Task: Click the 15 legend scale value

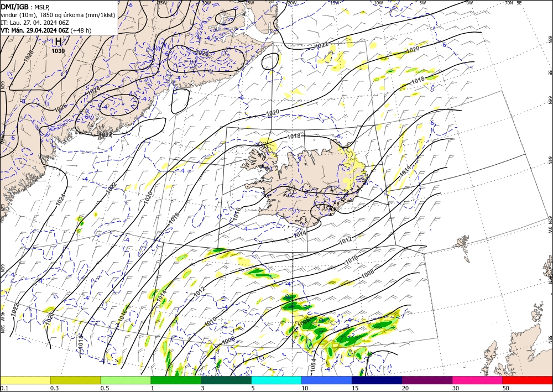Action: pyautogui.click(x=355, y=388)
